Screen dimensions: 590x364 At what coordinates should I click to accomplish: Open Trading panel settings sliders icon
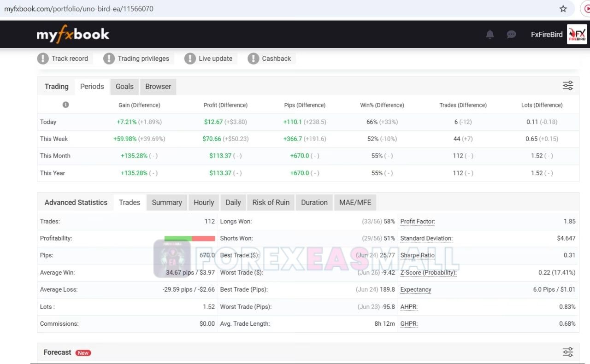[x=567, y=86]
